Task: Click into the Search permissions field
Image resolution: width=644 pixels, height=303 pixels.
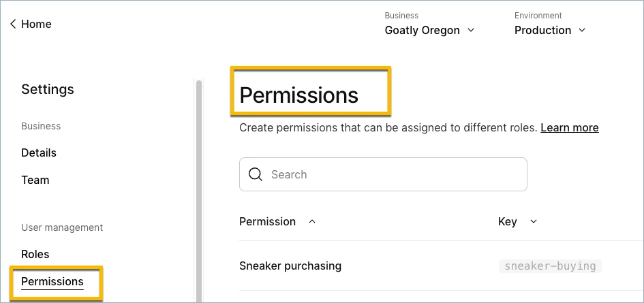Action: click(383, 174)
